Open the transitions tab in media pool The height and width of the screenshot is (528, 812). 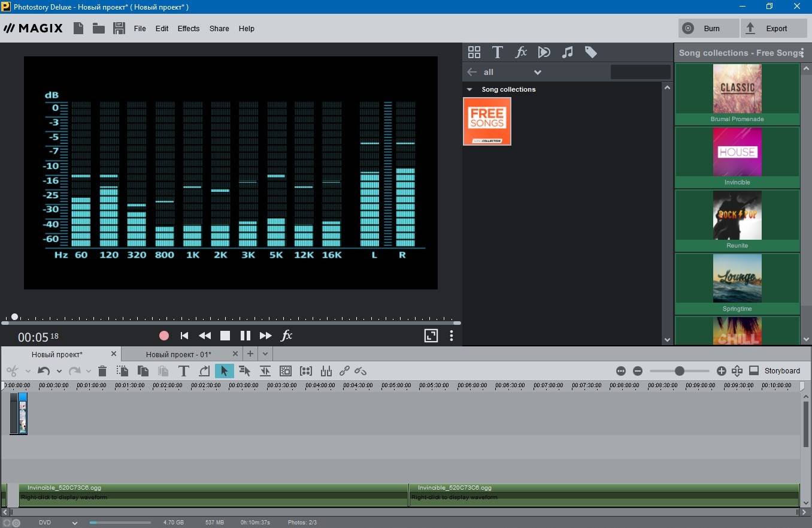pyautogui.click(x=544, y=52)
